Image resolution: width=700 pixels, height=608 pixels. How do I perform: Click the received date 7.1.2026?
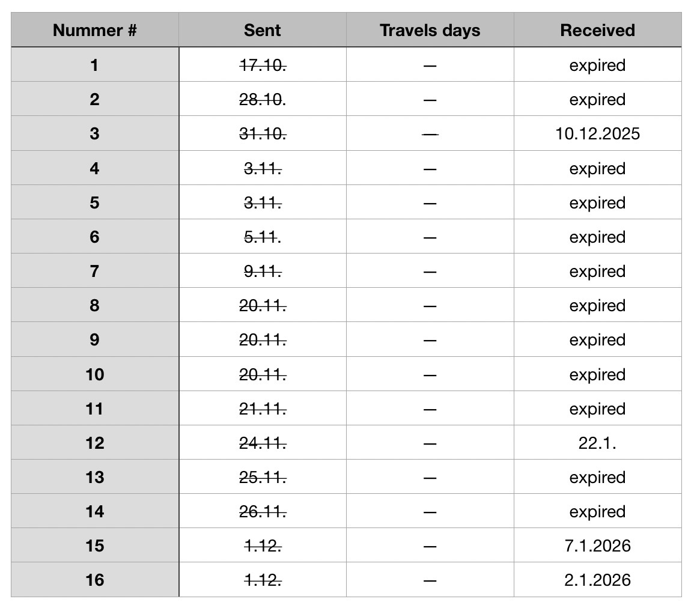click(x=597, y=546)
